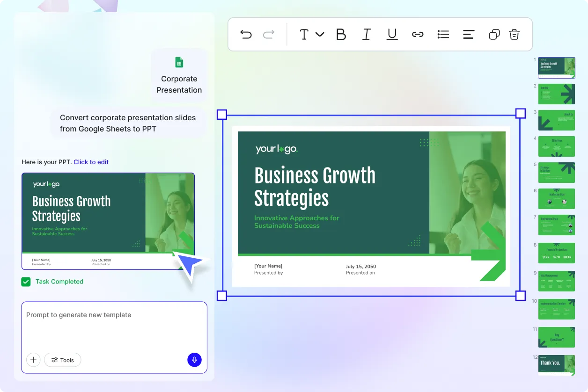
Task: Click the 'Convert corporate presentation slides' chat message
Action: click(x=128, y=123)
